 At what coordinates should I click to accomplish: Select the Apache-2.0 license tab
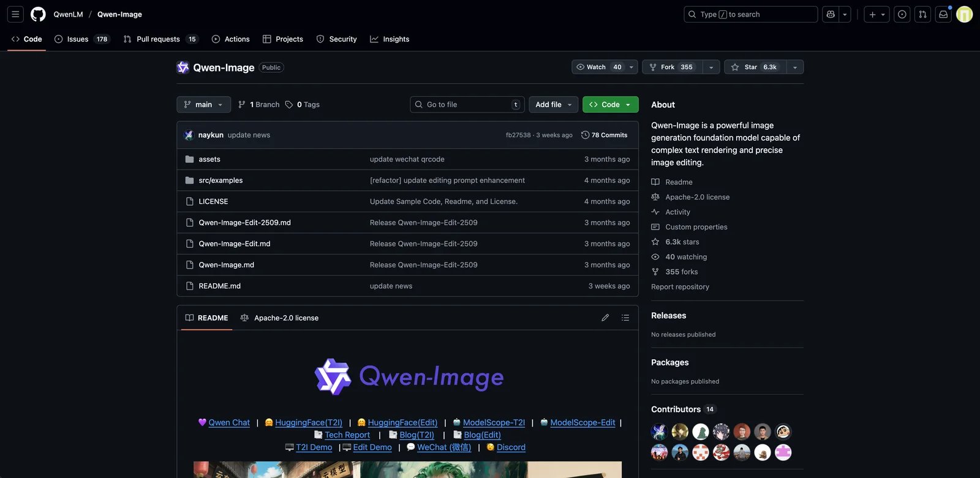point(279,318)
